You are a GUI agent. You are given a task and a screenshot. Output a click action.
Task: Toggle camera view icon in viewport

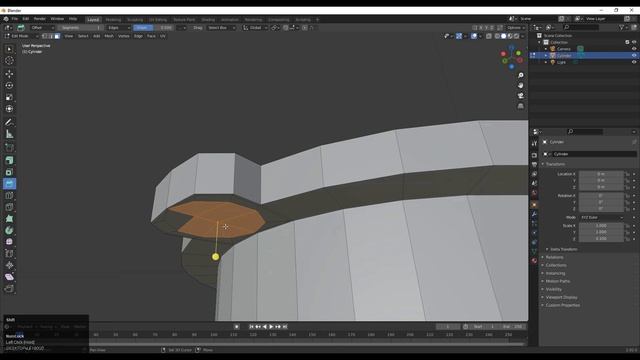point(520,96)
